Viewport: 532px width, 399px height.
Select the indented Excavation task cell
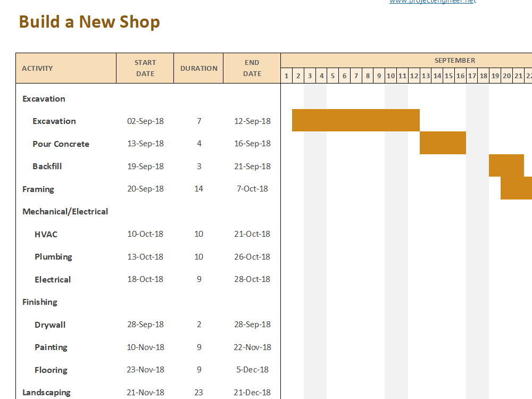pyautogui.click(x=54, y=121)
